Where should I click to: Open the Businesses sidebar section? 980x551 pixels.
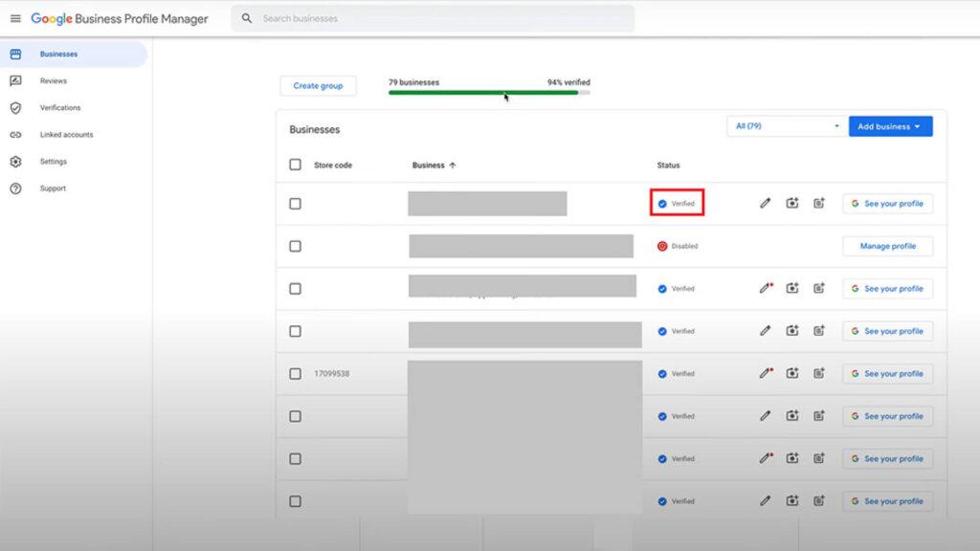point(74,55)
